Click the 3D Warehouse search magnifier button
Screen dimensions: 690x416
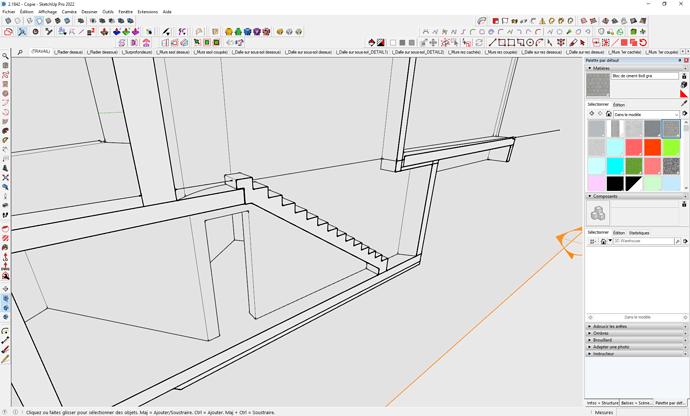[678, 241]
